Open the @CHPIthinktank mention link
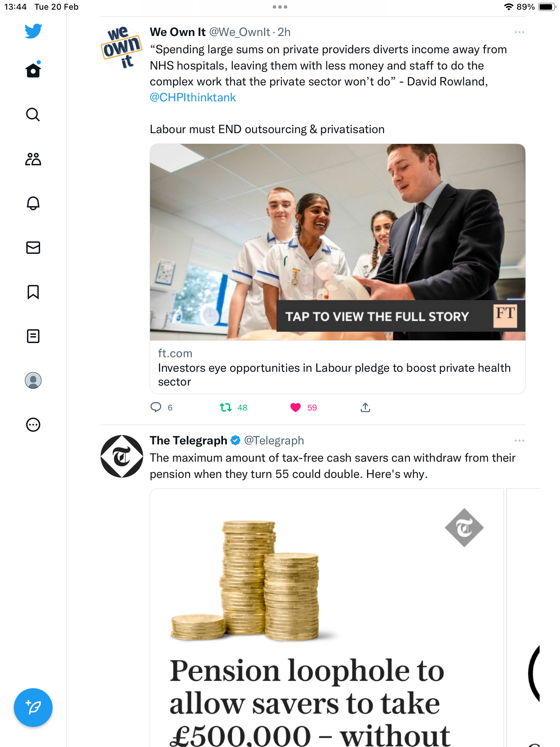Viewport: 560px width, 747px height. tap(193, 98)
